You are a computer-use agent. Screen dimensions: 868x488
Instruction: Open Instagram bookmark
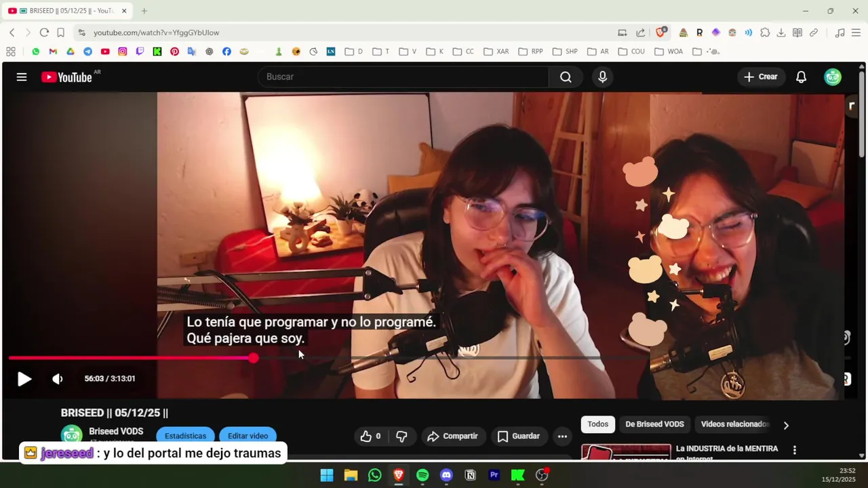(x=122, y=52)
